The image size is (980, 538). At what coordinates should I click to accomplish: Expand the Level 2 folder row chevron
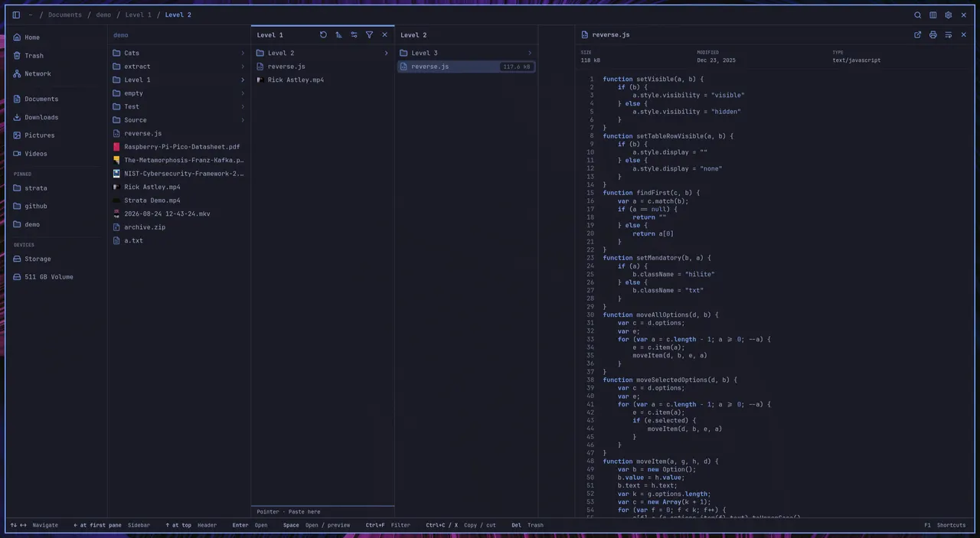click(386, 53)
